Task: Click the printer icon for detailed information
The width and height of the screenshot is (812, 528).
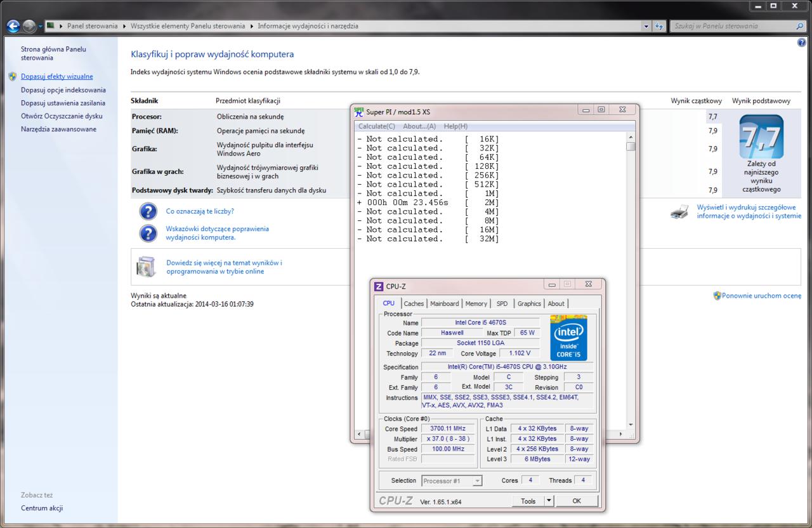Action: [x=679, y=213]
